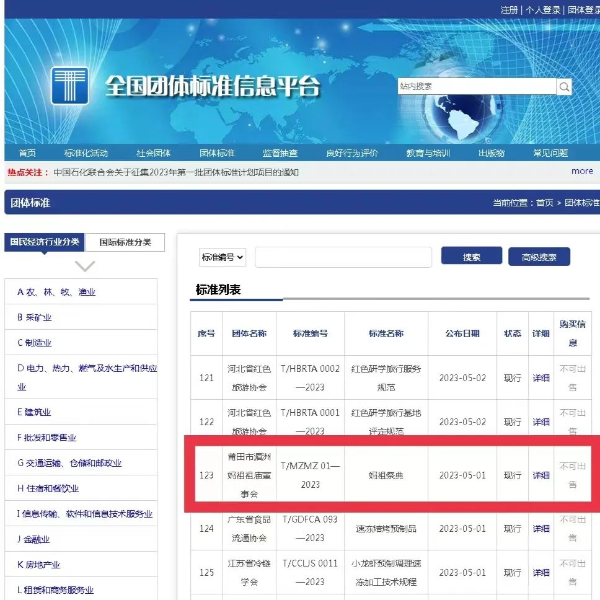Open 标准化活动 menu item
This screenshot has height=600, width=600.
[86, 153]
